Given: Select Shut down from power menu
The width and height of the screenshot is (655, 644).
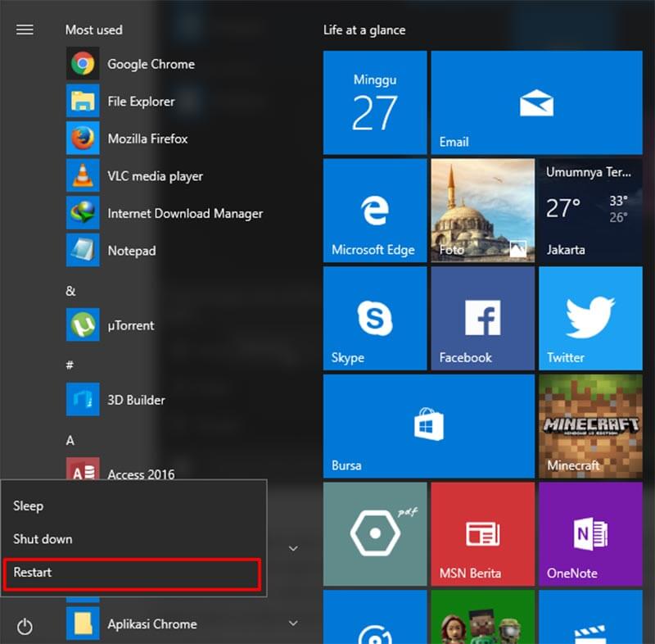Looking at the screenshot, I should point(133,538).
